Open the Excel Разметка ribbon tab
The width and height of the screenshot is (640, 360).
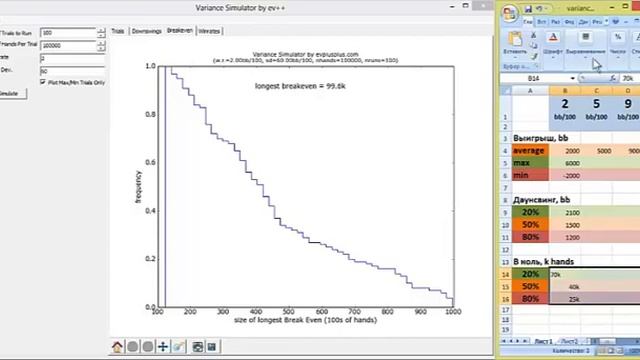555,22
